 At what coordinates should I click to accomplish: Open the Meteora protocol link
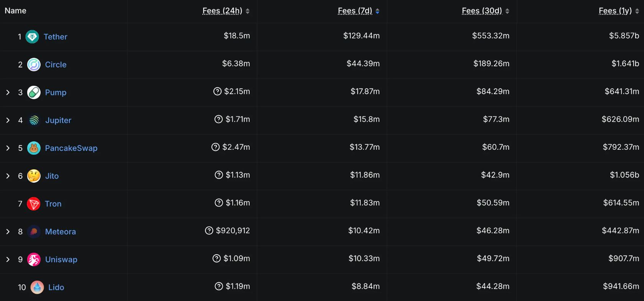(60, 232)
